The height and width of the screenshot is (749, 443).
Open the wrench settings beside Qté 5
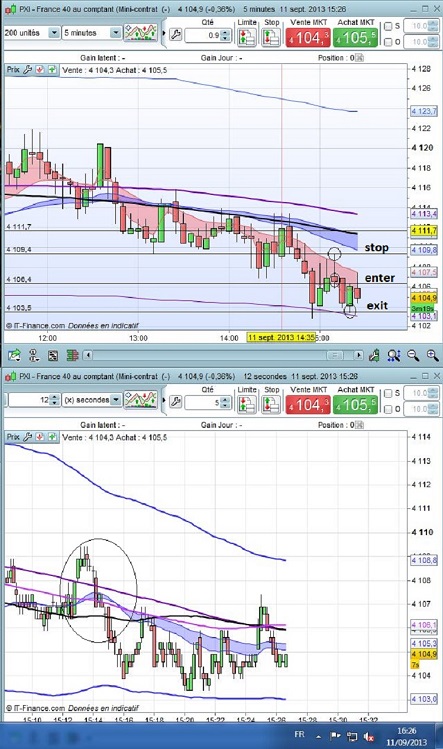[175, 402]
